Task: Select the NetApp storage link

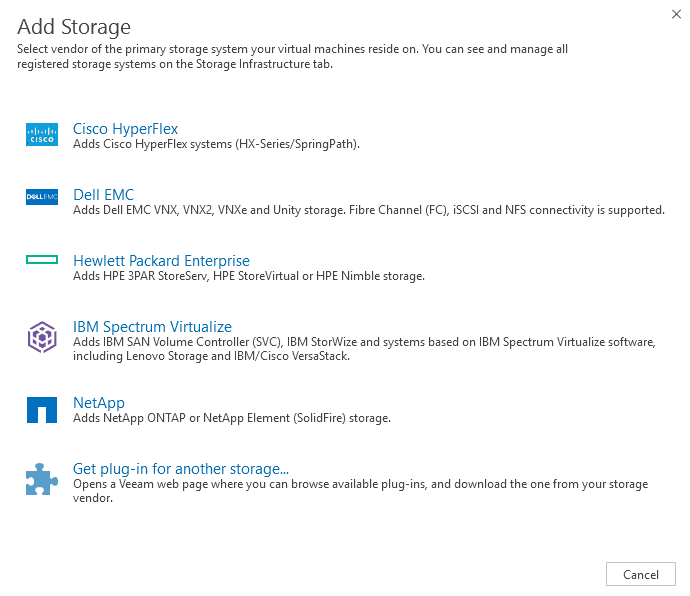Action: [x=99, y=402]
